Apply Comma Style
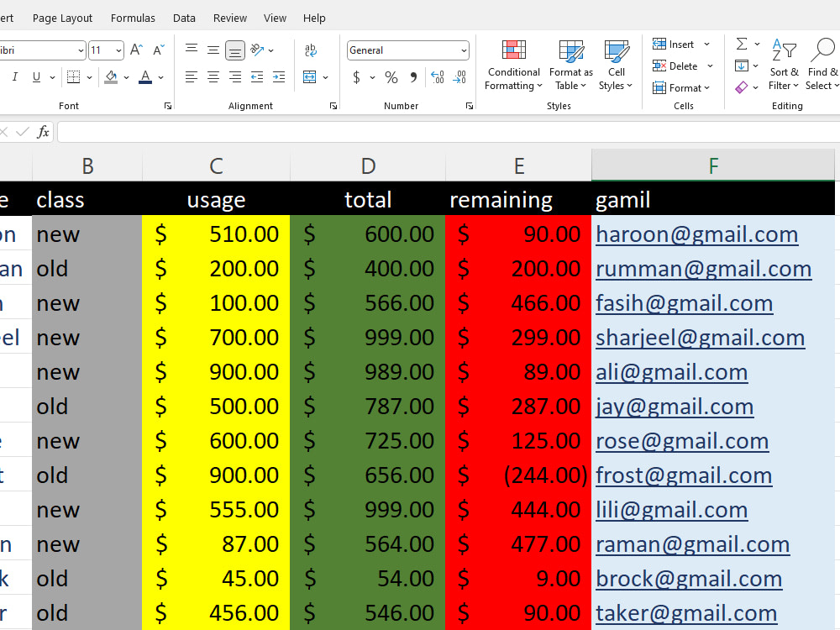840x630 pixels. pyautogui.click(x=413, y=77)
